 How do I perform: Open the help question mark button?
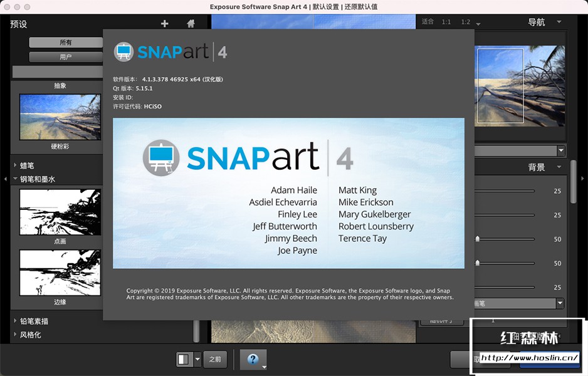tap(253, 360)
